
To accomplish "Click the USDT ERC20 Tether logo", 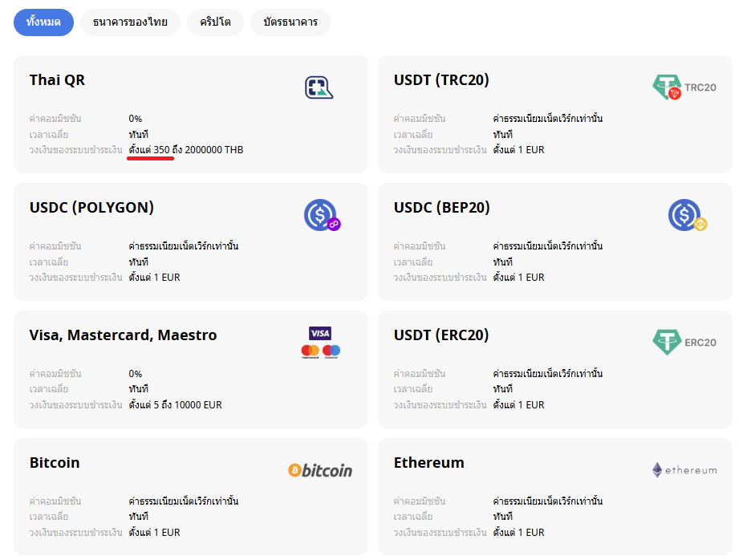I will point(684,342).
